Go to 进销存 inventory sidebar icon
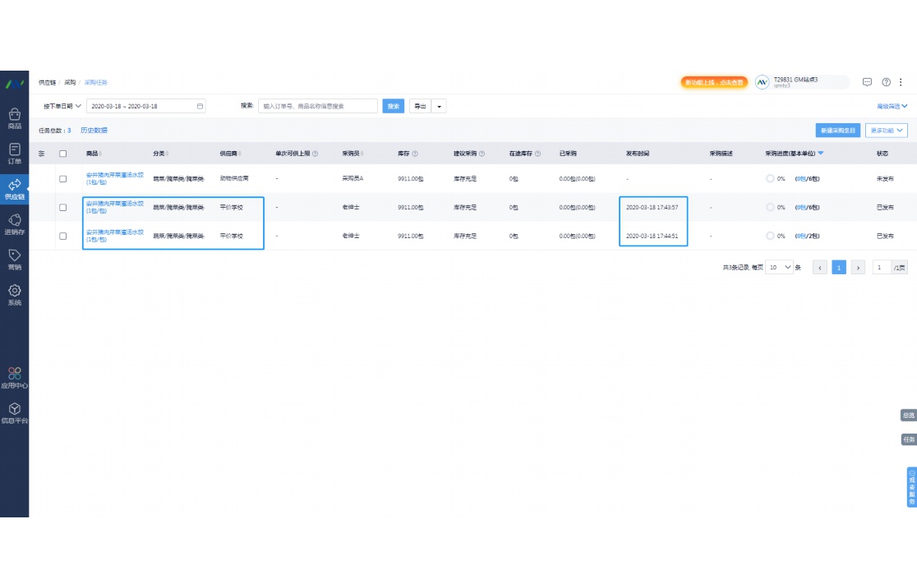The width and height of the screenshot is (917, 588). pos(14,224)
